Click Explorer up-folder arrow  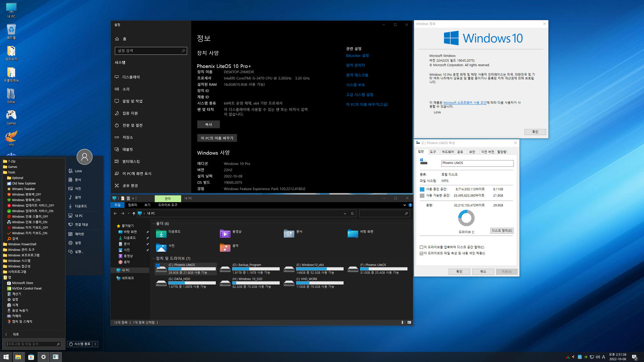pyautogui.click(x=134, y=213)
